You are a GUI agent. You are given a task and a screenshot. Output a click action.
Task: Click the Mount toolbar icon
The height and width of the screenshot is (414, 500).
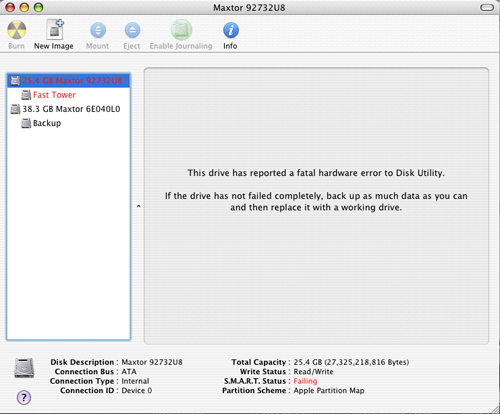(98, 30)
